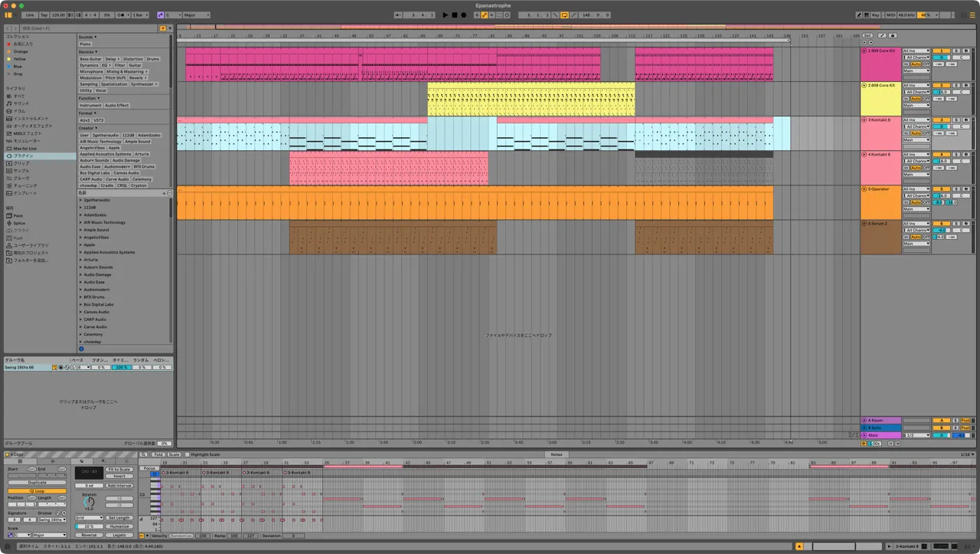This screenshot has height=554, width=980.
Task: Enable Key map mode switch
Action: coord(876,15)
